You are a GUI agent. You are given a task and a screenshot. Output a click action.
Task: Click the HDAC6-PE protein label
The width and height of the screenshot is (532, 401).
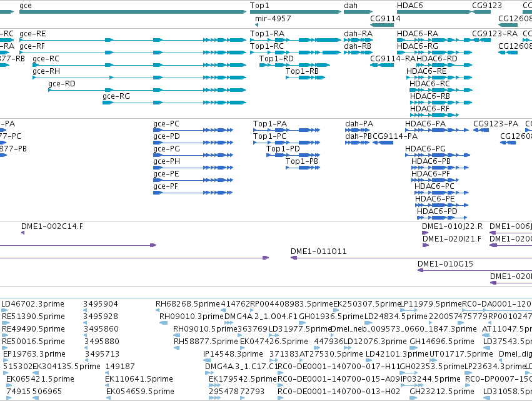(435, 200)
